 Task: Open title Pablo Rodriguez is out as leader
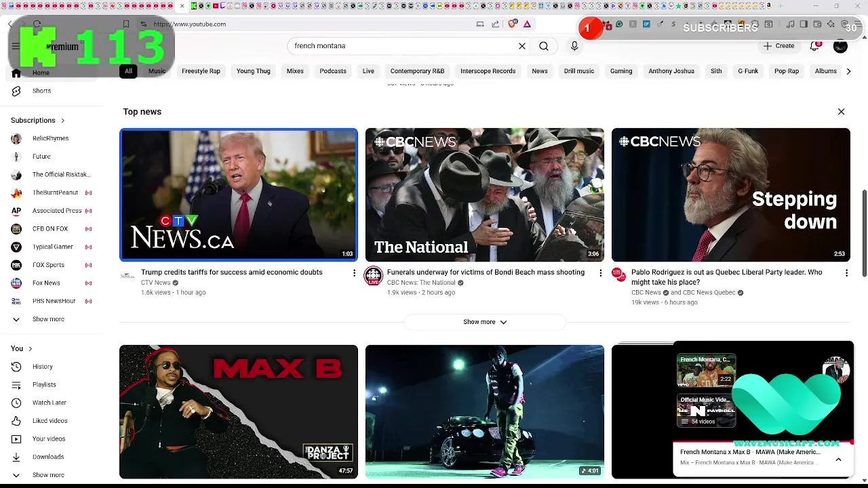pyautogui.click(x=726, y=277)
